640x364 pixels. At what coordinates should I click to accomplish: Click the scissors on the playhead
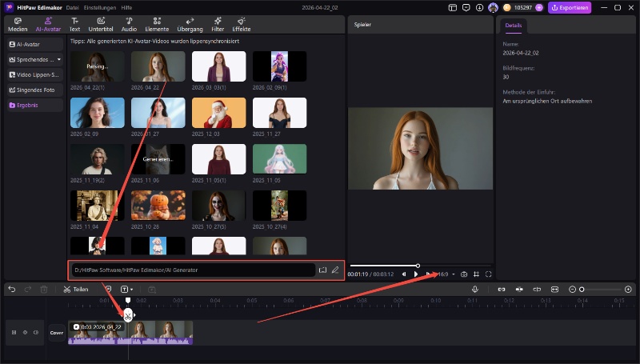(x=128, y=315)
